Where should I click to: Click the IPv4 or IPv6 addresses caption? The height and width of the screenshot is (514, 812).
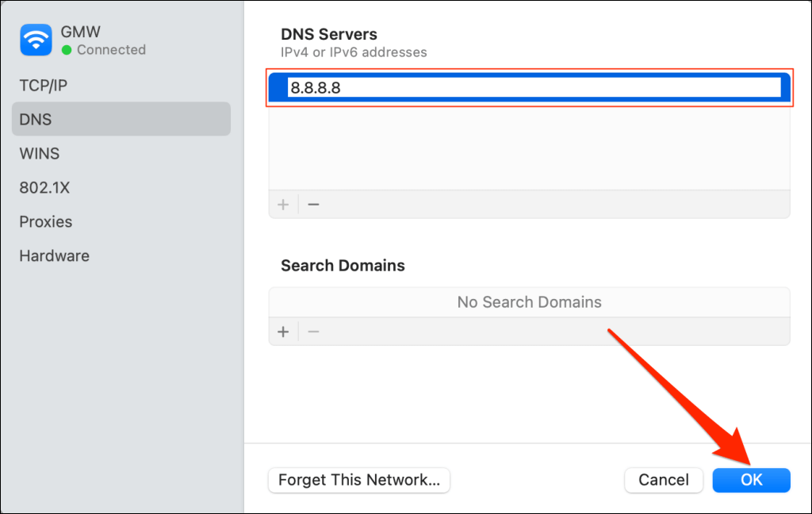coord(354,52)
